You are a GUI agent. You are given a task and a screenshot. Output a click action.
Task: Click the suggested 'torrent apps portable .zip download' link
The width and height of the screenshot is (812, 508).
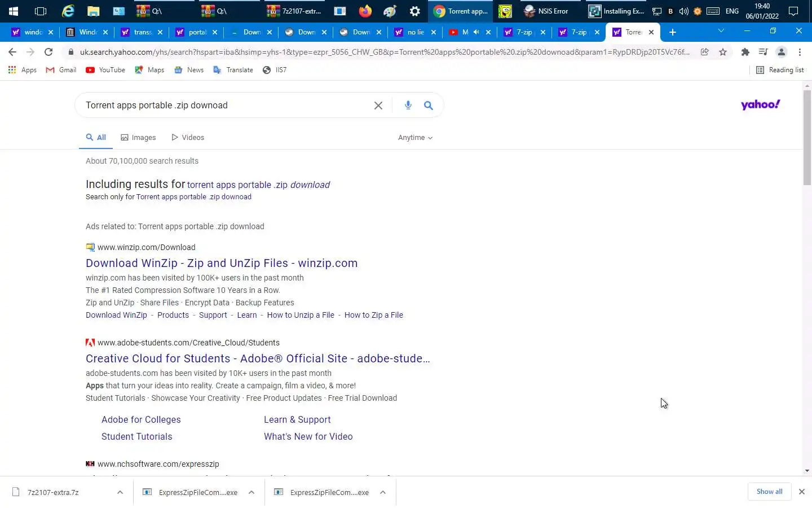[x=258, y=185]
